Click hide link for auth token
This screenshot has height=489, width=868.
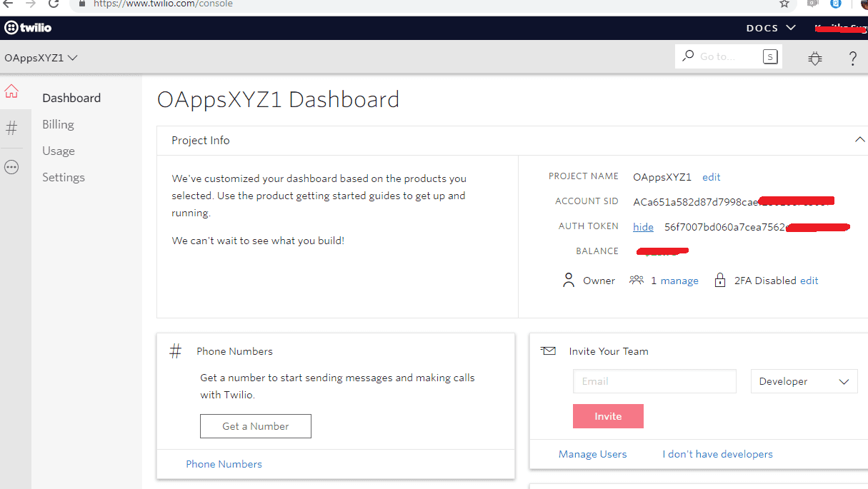point(643,227)
